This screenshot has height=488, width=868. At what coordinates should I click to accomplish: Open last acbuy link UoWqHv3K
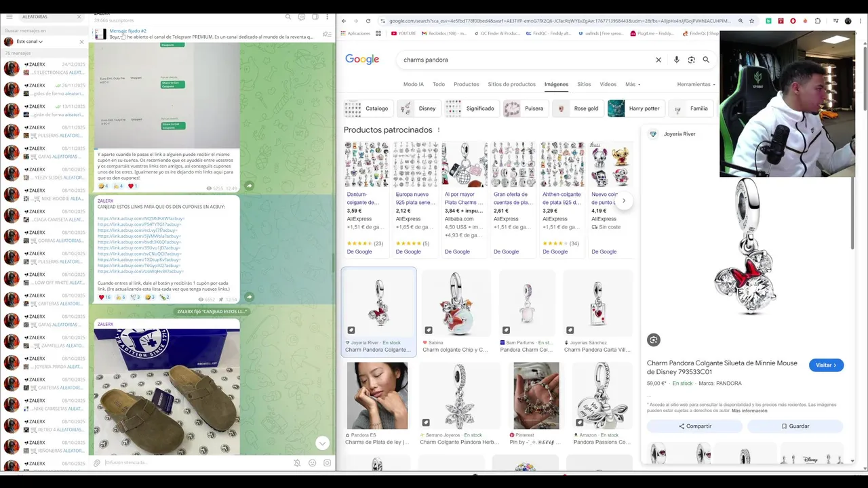(140, 271)
